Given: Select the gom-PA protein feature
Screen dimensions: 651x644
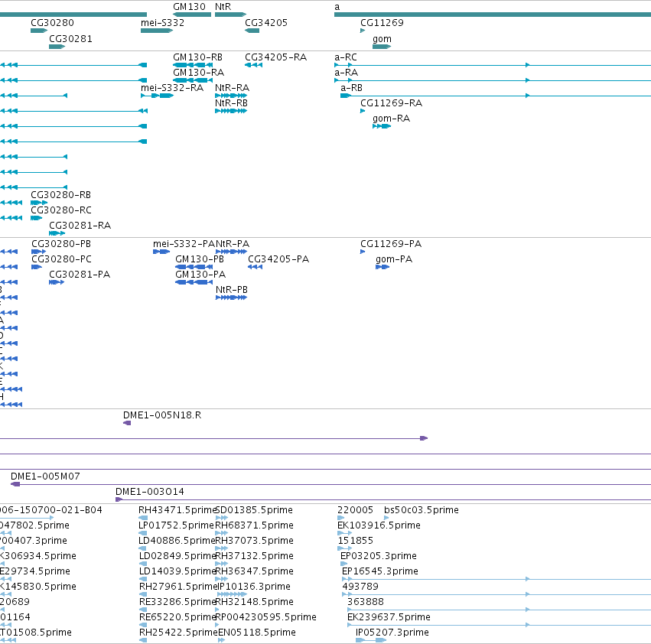Looking at the screenshot, I should (x=382, y=267).
